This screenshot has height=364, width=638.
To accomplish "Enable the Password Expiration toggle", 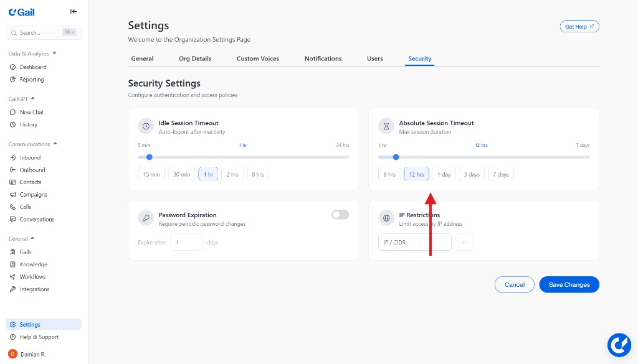I will pos(340,215).
